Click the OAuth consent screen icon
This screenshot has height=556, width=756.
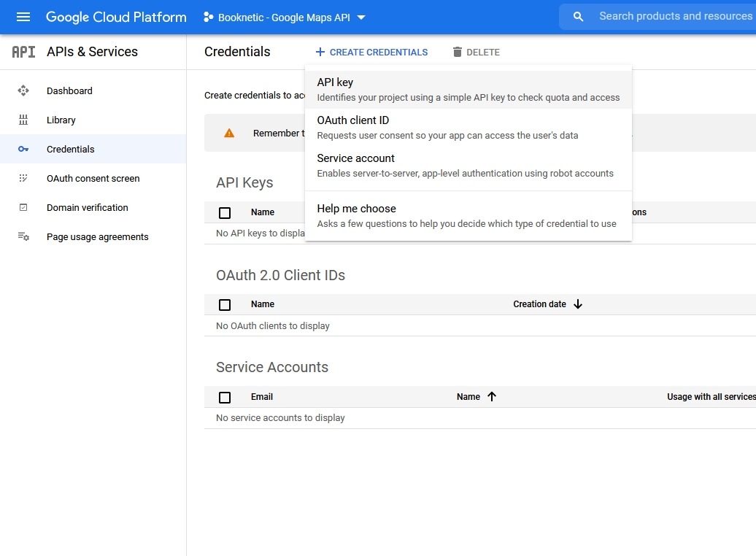(23, 179)
